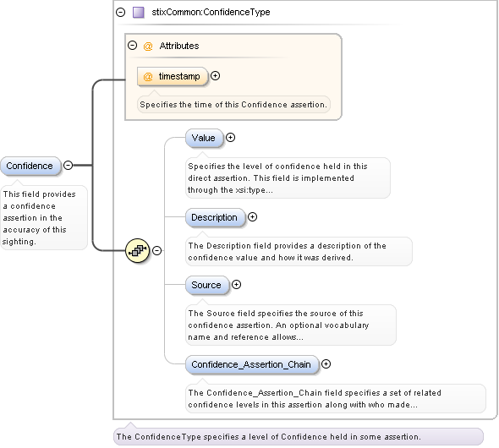This screenshot has height=448, width=499.
Task: Click the sequence compositor icon
Action: (x=138, y=250)
